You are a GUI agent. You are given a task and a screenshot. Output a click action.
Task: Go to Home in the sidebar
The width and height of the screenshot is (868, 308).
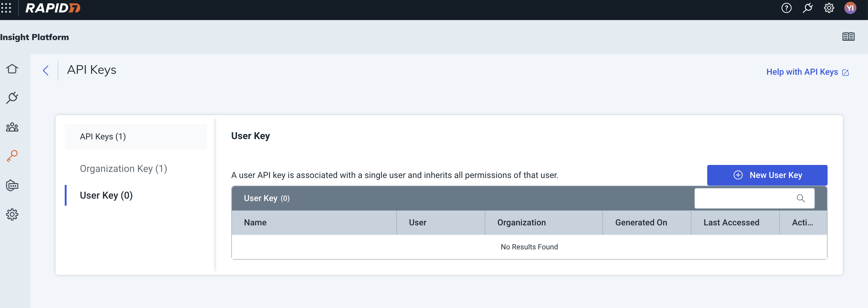pyautogui.click(x=12, y=69)
